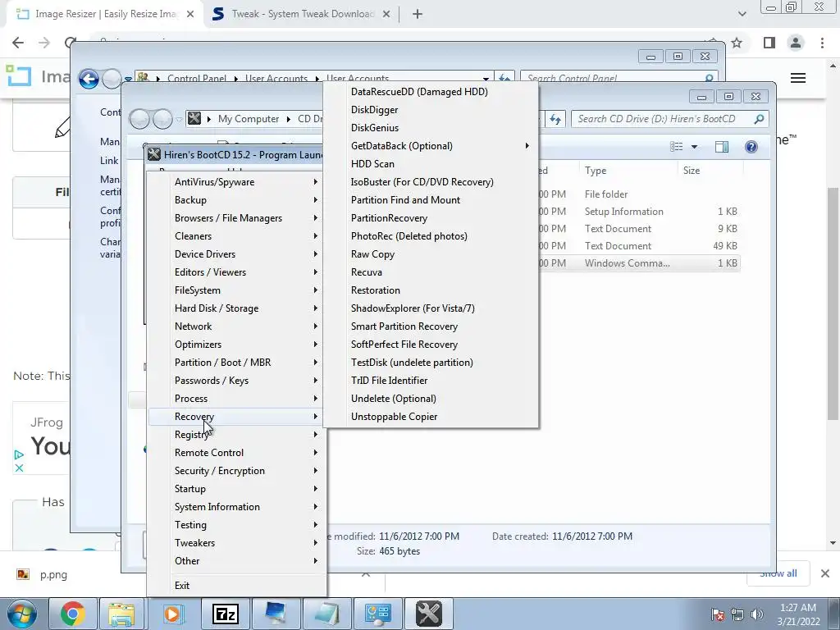The height and width of the screenshot is (630, 840).
Task: Expand Browsers / File Managers submenu
Action: 235,218
